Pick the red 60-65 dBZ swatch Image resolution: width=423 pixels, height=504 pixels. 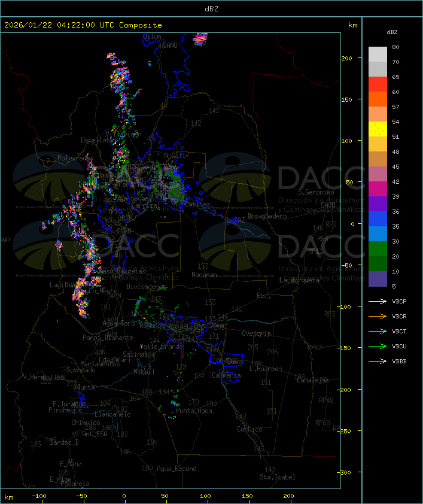point(378,84)
